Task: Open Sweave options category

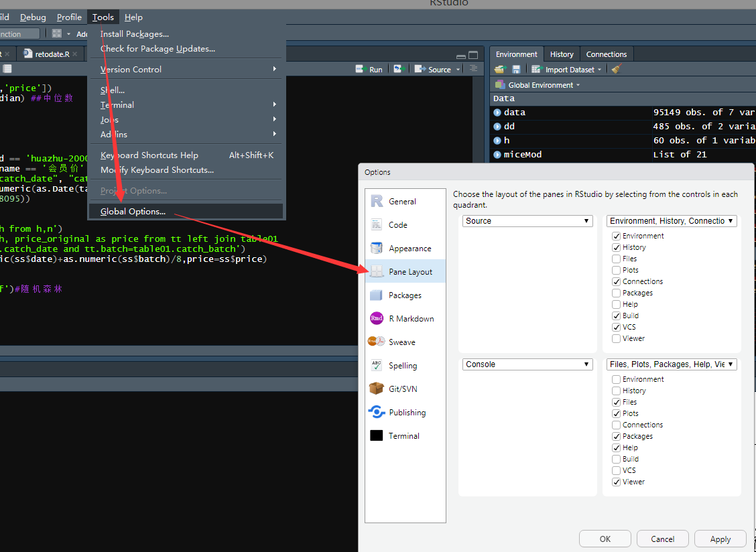Action: point(405,342)
